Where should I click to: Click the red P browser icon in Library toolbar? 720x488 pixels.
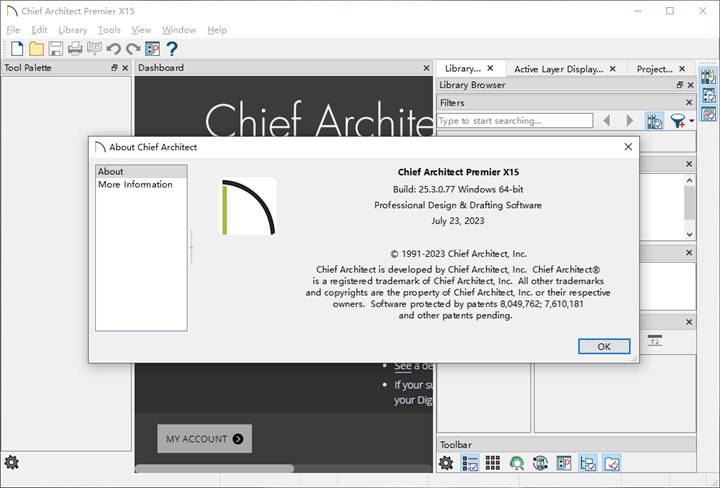(563, 463)
